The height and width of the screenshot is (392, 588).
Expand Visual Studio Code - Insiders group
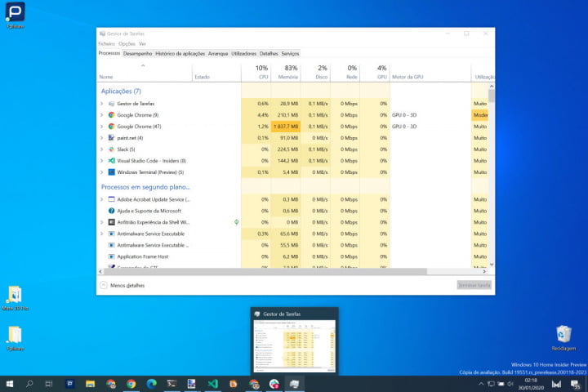coord(101,161)
